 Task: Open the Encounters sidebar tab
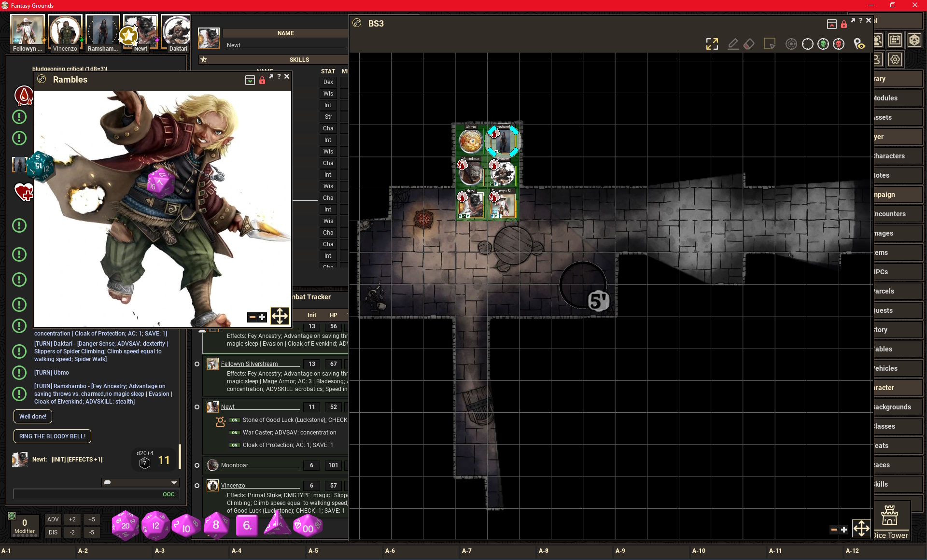click(x=898, y=214)
